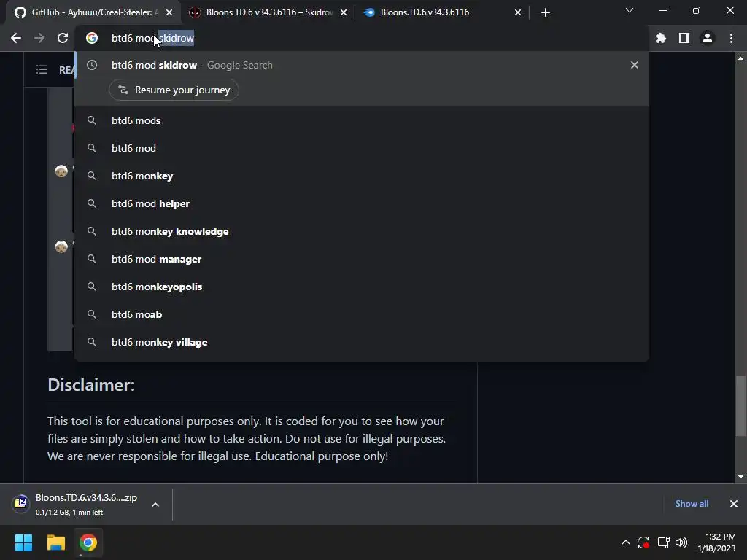Click the lower contributor avatar
This screenshot has width=747, height=560.
pyautogui.click(x=61, y=246)
